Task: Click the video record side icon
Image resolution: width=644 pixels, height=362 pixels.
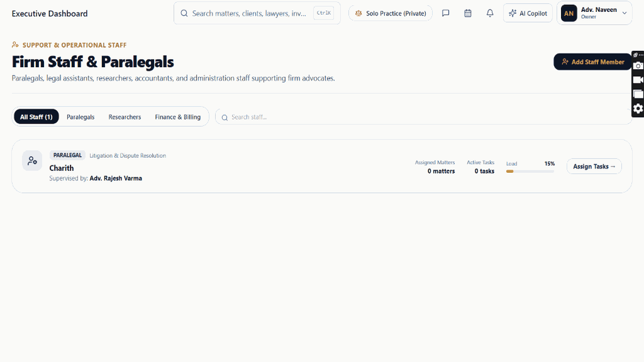Action: click(638, 80)
